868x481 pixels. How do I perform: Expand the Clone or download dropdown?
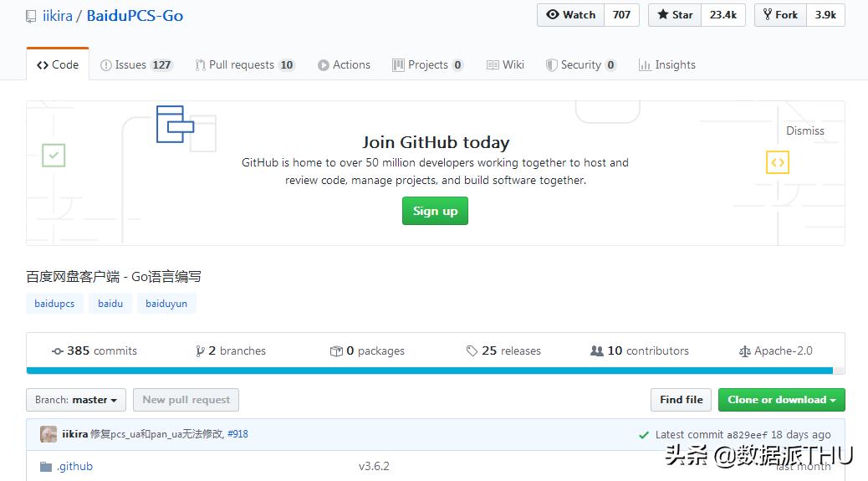coord(782,400)
